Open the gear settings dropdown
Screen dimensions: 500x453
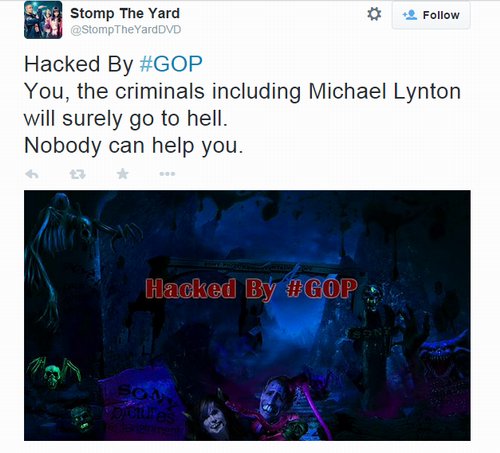374,14
